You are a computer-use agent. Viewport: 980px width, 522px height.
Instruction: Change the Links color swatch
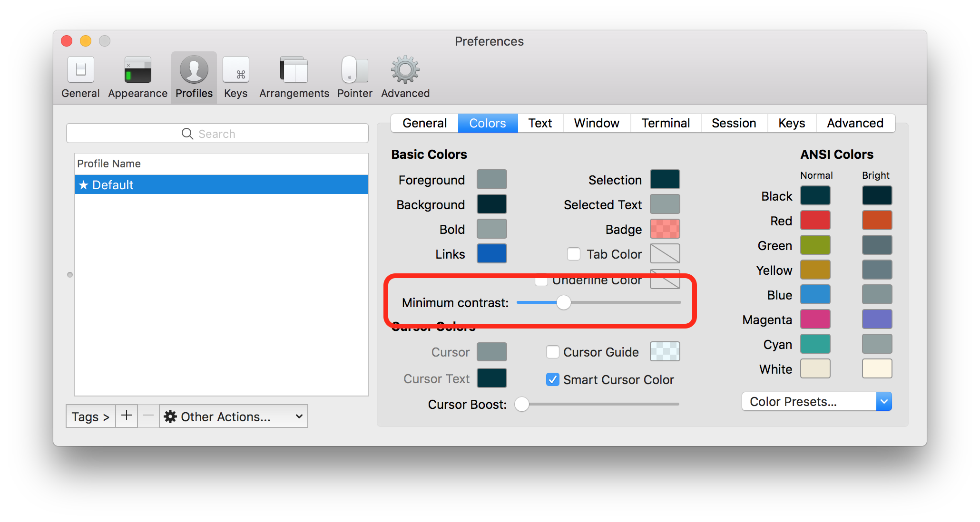491,253
